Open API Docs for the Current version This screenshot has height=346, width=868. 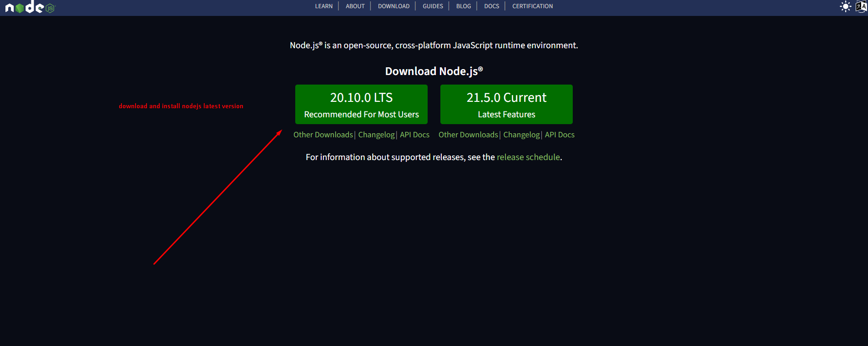(x=560, y=135)
